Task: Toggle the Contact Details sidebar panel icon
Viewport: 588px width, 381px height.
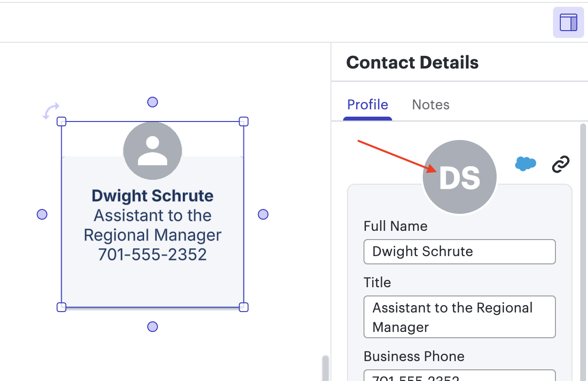Action: [568, 22]
